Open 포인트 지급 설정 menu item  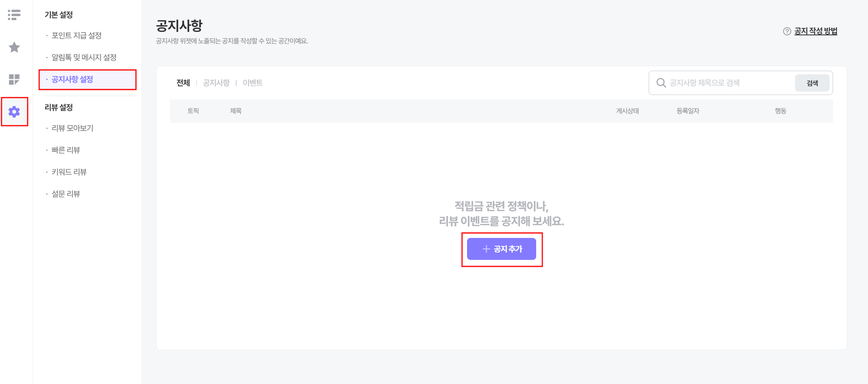pos(76,35)
